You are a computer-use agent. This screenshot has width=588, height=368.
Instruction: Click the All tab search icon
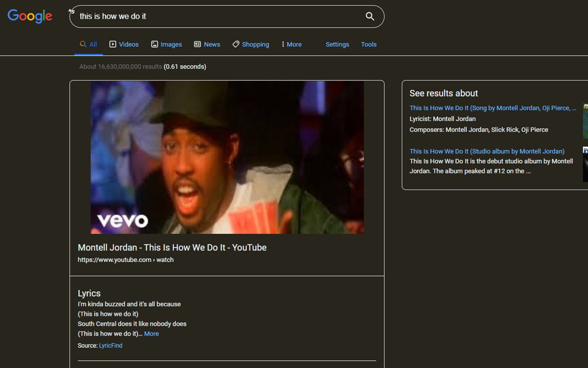point(83,44)
